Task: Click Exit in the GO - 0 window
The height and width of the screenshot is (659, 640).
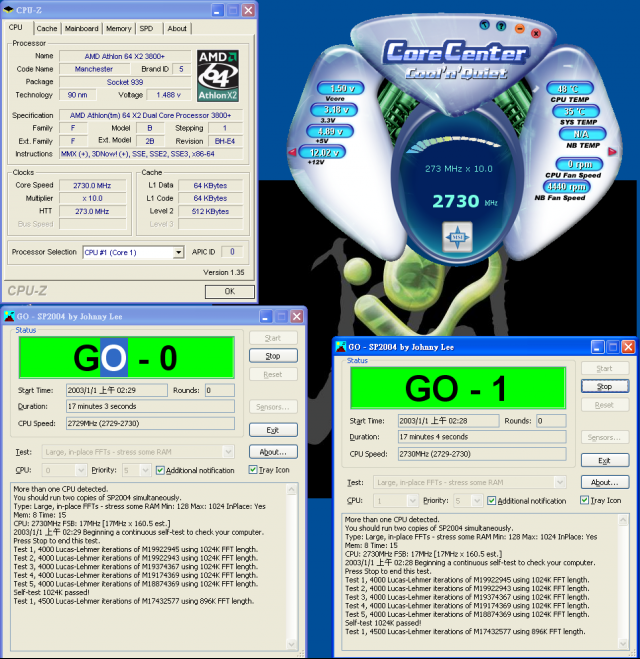Action: [273, 430]
